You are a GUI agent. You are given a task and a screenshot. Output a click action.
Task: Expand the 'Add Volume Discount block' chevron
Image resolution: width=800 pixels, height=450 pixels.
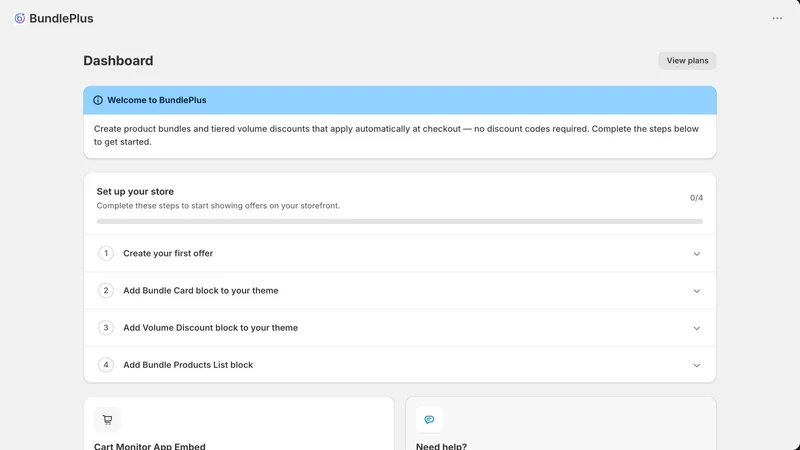pos(696,328)
